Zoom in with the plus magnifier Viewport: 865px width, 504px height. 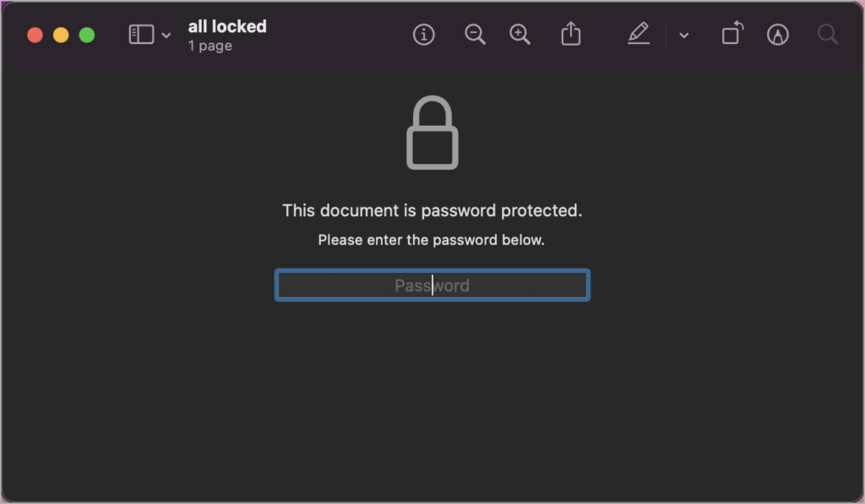[520, 35]
